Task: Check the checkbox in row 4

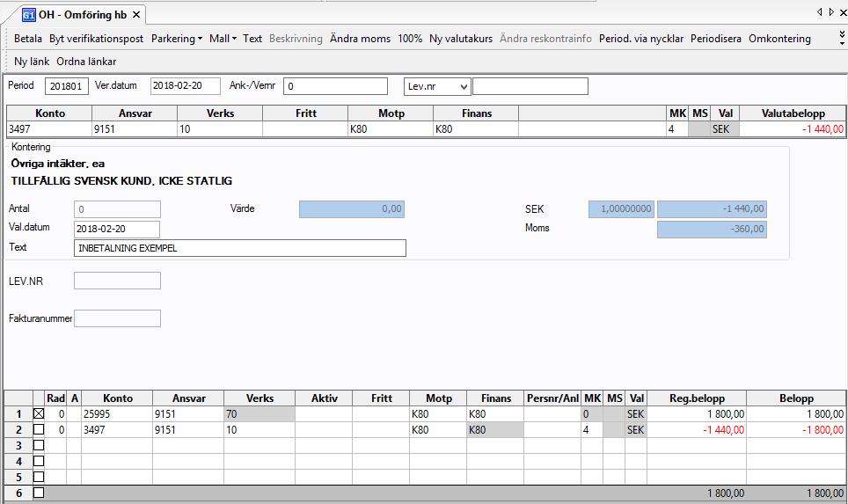Action: point(39,461)
